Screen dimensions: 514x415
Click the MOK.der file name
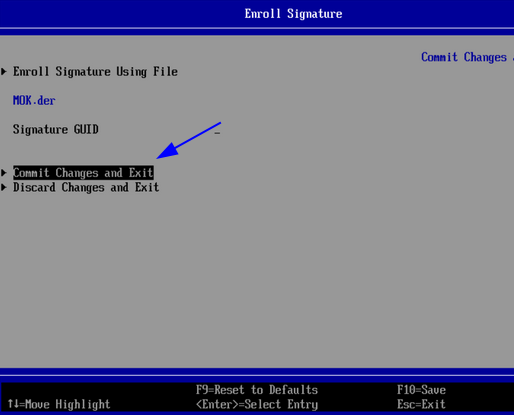click(x=34, y=100)
